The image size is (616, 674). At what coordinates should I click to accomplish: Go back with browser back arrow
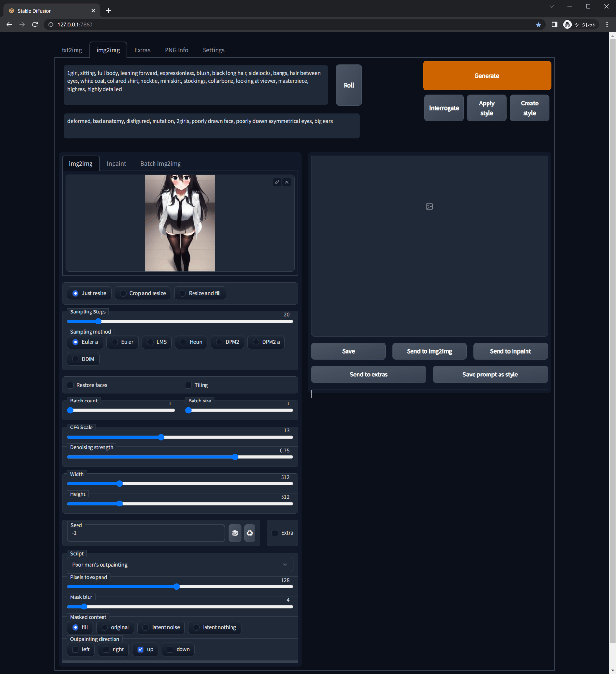pos(9,25)
